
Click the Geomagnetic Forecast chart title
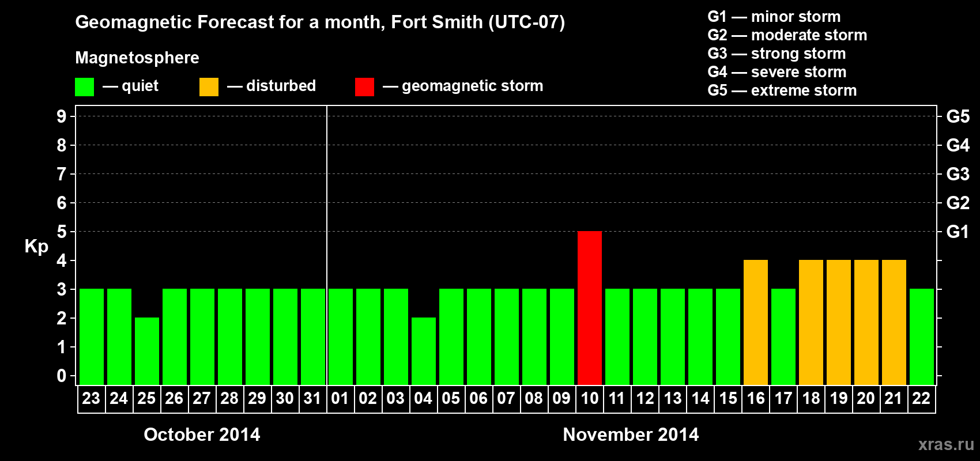click(x=320, y=22)
